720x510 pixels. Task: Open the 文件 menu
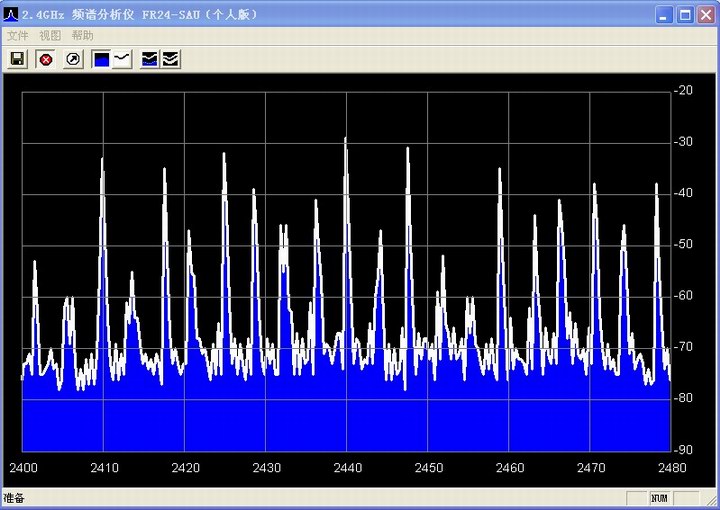coord(18,36)
